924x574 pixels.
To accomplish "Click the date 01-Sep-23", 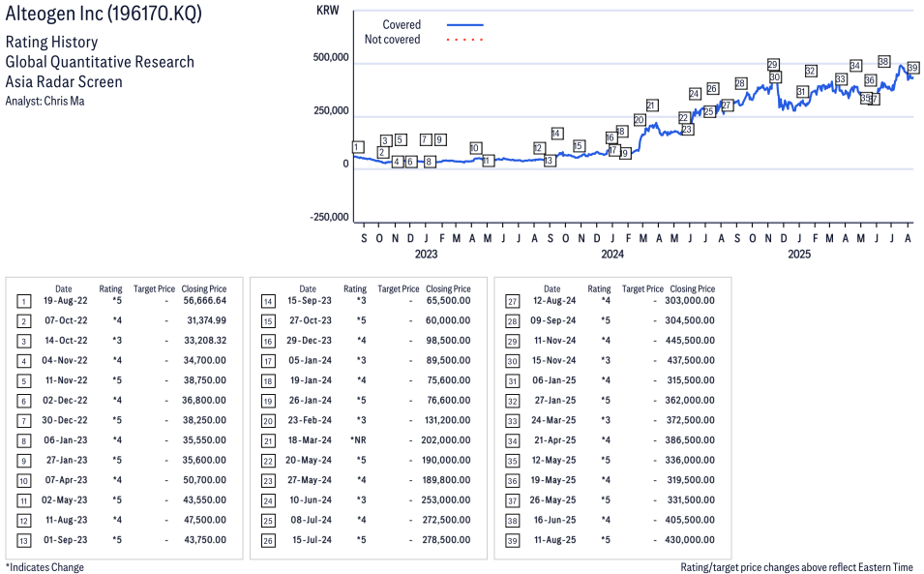I will (x=66, y=540).
